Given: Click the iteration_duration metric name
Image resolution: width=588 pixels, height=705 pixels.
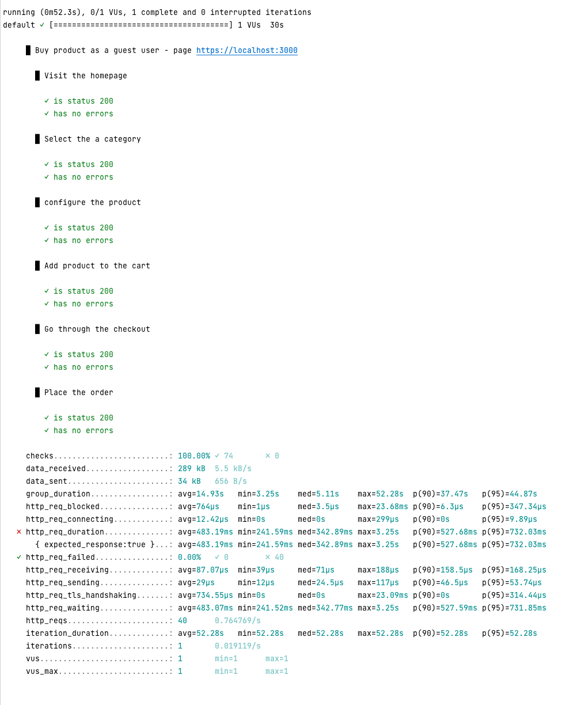Looking at the screenshot, I should (67, 633).
